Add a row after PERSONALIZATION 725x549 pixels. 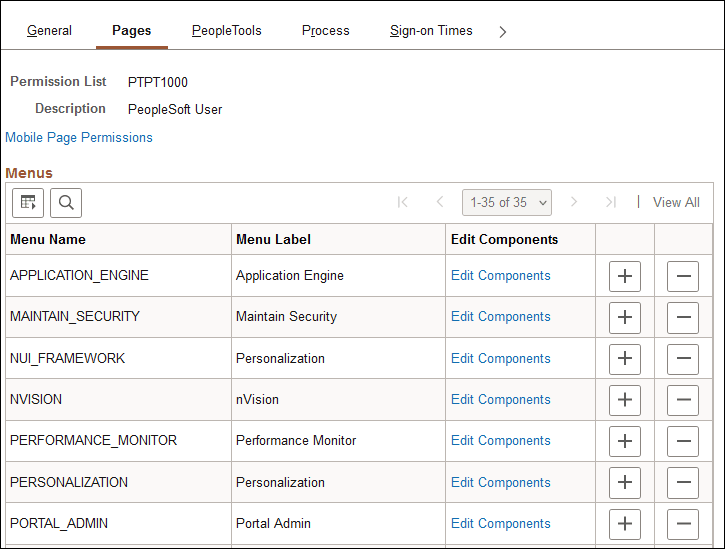coord(625,482)
